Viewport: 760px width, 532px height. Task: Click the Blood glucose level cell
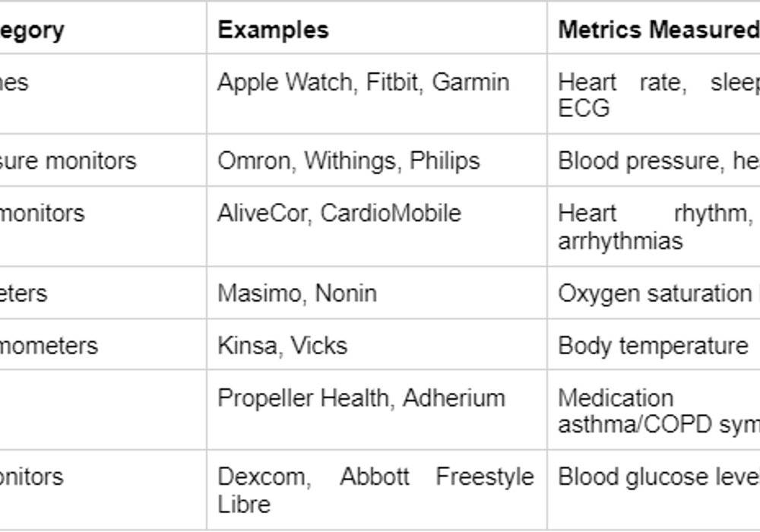[x=654, y=490]
